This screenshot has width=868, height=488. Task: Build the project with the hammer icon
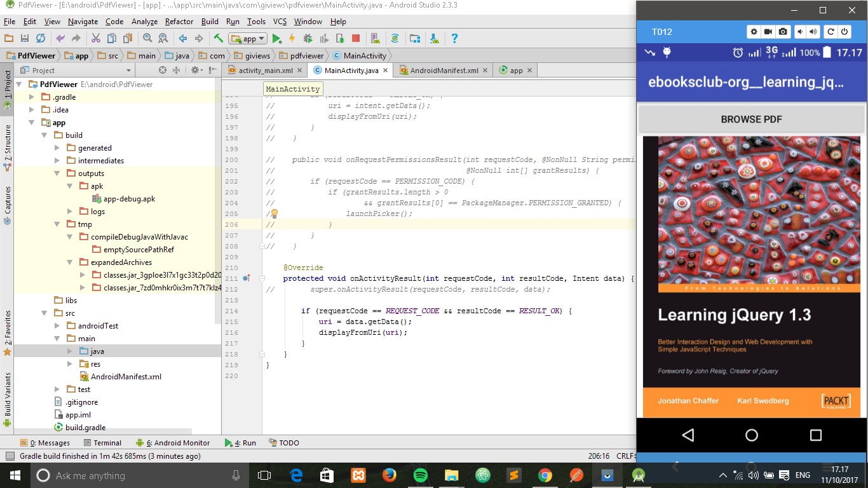click(219, 38)
